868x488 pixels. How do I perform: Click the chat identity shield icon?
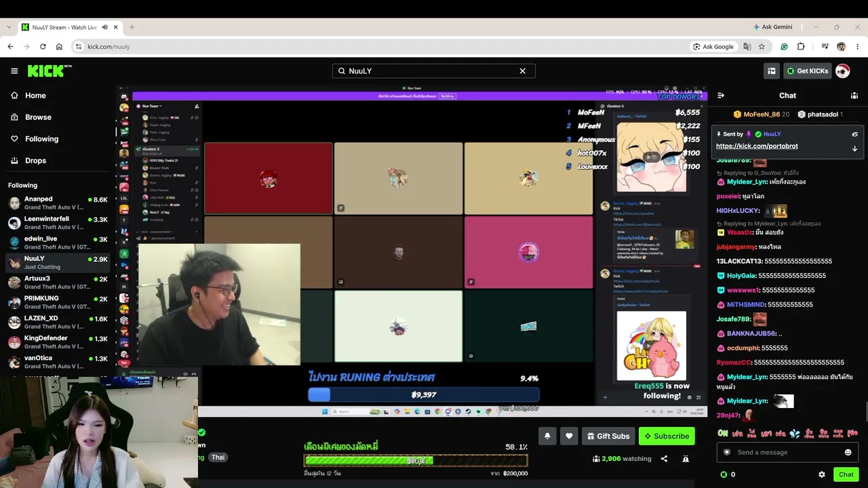pos(727,452)
